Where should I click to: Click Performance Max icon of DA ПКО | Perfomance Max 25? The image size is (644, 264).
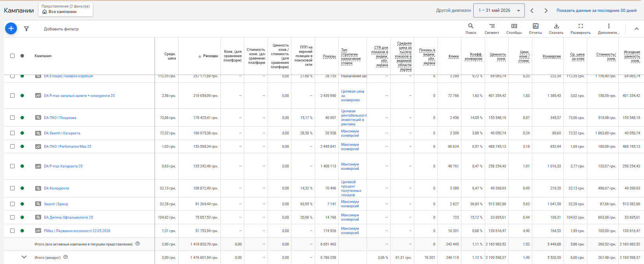tap(38, 146)
